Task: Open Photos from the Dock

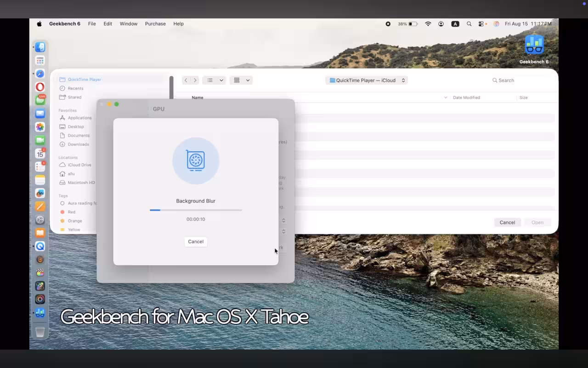Action: [40, 126]
